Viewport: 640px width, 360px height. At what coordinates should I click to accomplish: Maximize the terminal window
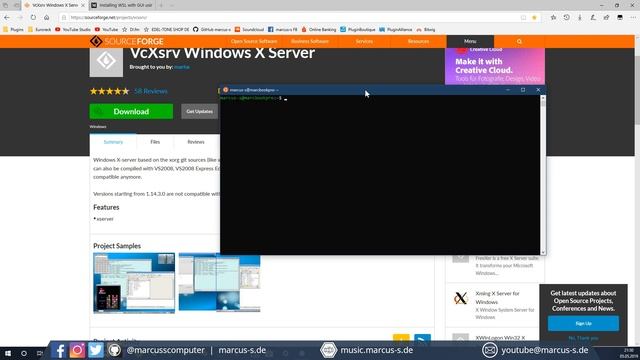(523, 90)
